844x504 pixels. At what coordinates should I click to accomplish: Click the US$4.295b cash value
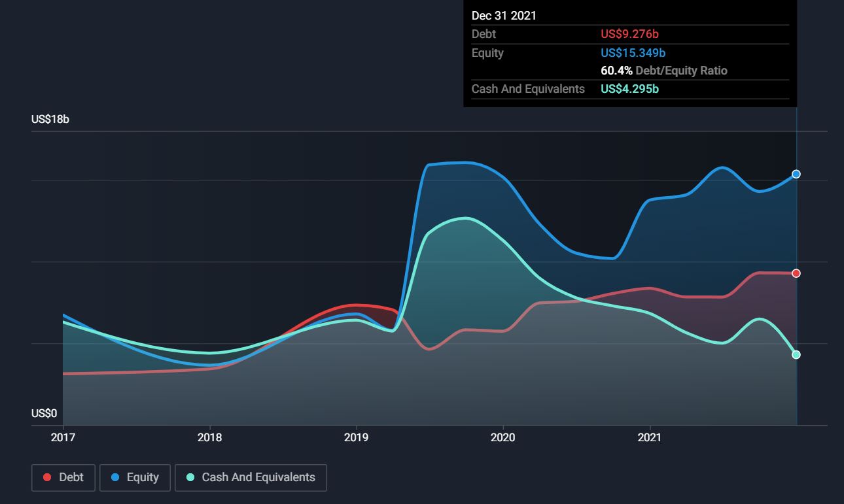630,89
